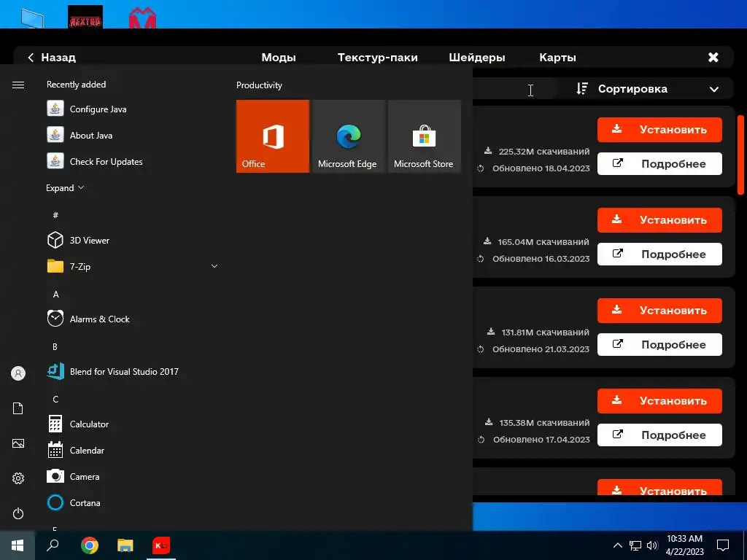The width and height of the screenshot is (747, 560).
Task: Go back with the Назад button
Action: pyautogui.click(x=52, y=58)
